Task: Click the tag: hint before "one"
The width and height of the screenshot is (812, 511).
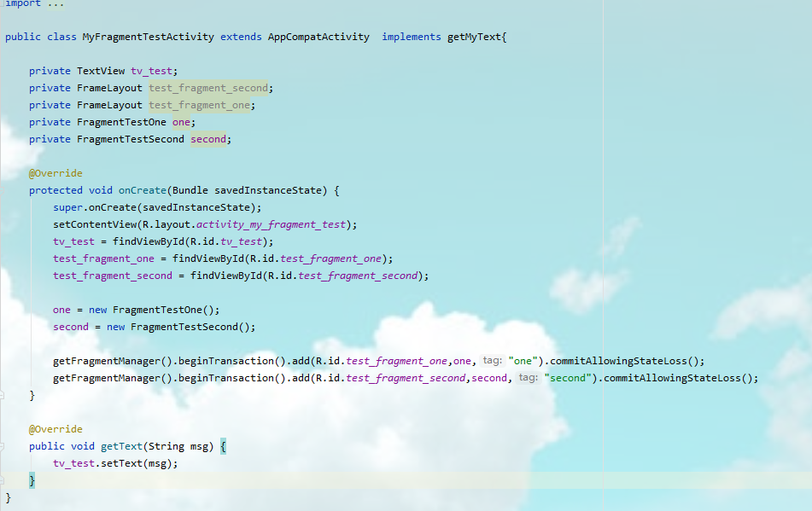Action: tap(492, 361)
